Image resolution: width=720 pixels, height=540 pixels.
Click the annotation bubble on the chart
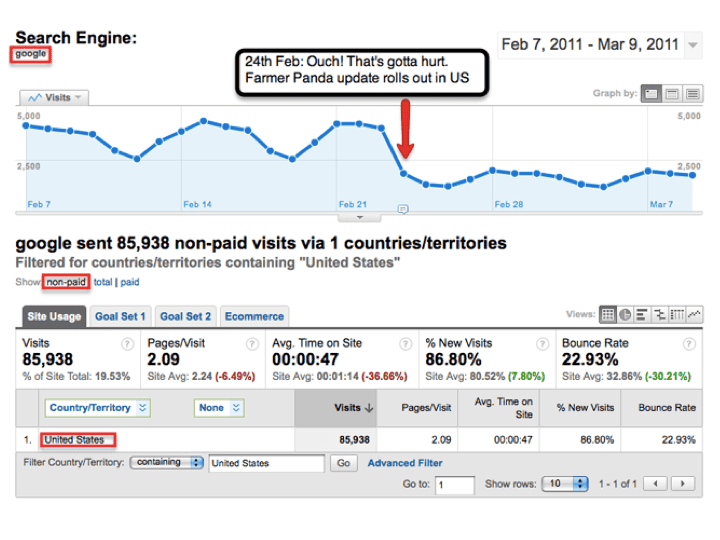click(402, 209)
